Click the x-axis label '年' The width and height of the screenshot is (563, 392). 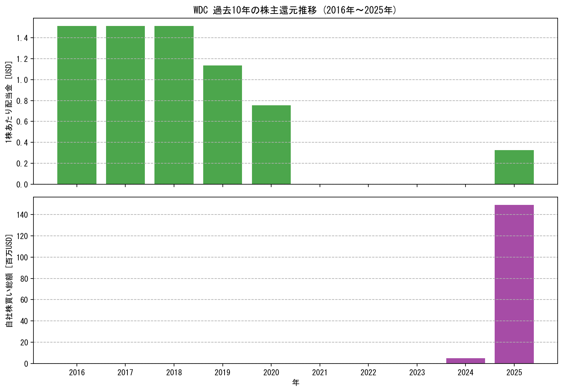click(296, 383)
